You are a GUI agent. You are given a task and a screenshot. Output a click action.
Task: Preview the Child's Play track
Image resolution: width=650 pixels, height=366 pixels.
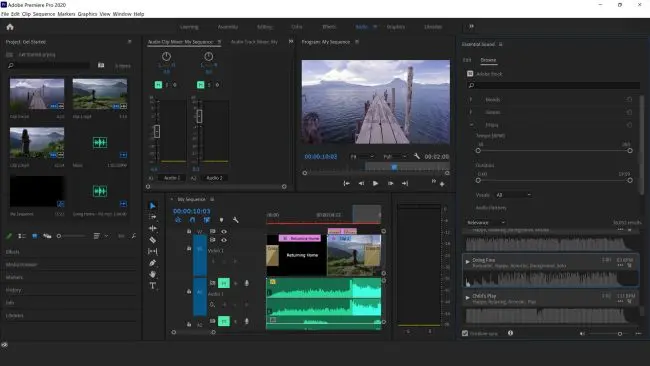click(468, 298)
